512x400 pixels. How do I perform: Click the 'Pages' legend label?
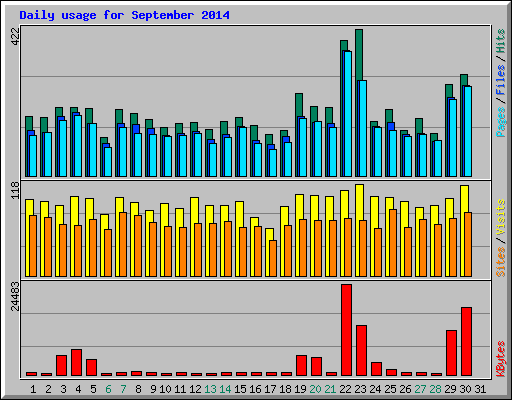500,122
